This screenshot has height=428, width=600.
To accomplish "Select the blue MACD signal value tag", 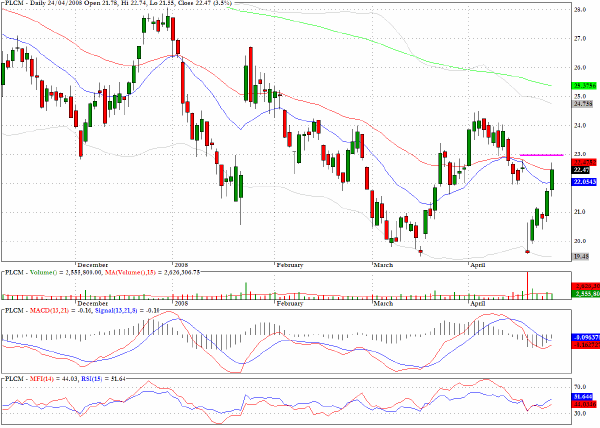I will (585, 337).
